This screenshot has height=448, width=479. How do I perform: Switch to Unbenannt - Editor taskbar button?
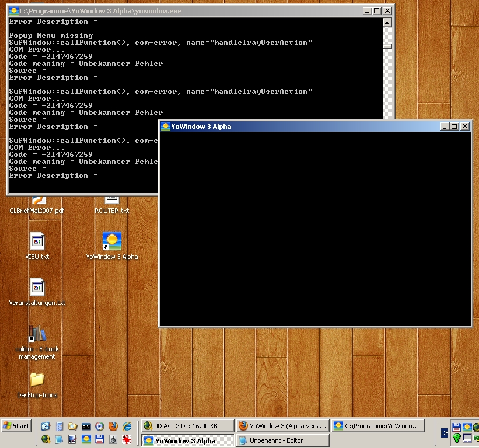(283, 440)
